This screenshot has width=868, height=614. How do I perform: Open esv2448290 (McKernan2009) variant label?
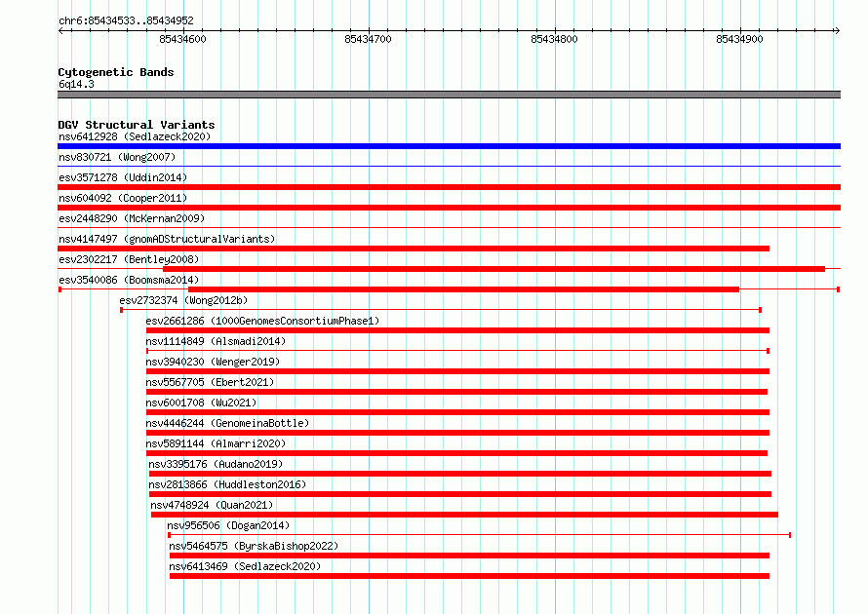click(x=132, y=218)
